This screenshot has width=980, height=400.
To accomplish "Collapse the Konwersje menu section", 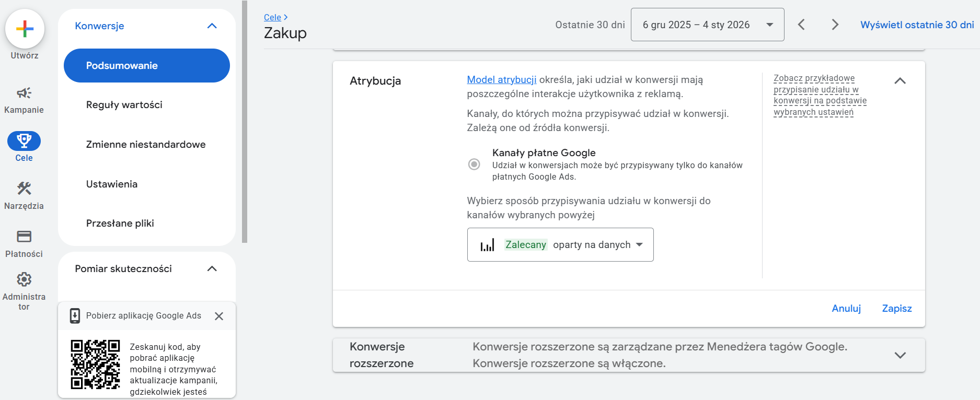I will coord(212,26).
